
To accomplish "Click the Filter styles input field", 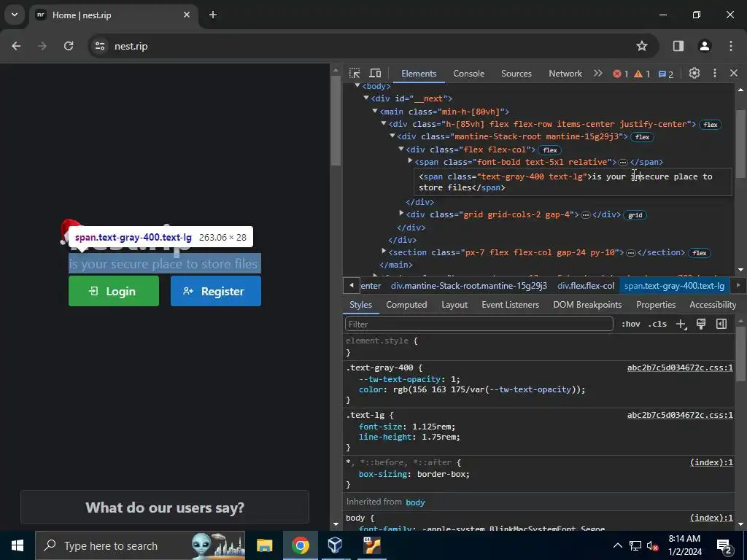I will [479, 324].
